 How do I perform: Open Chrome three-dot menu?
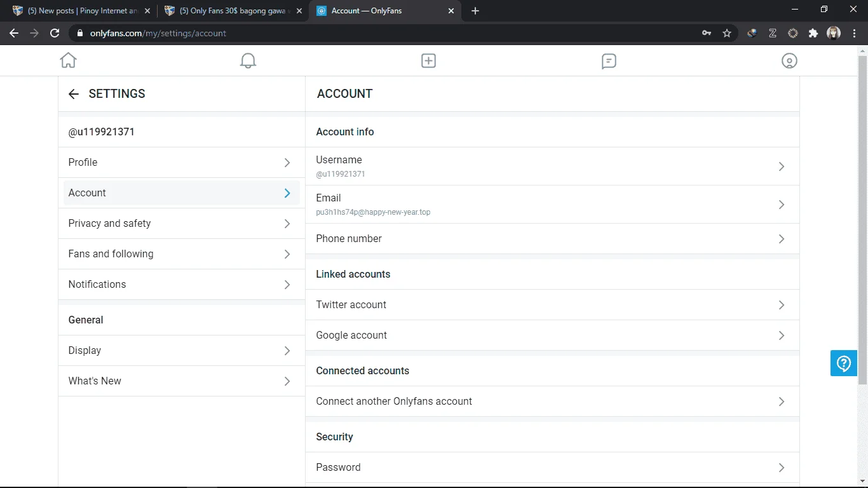854,33
